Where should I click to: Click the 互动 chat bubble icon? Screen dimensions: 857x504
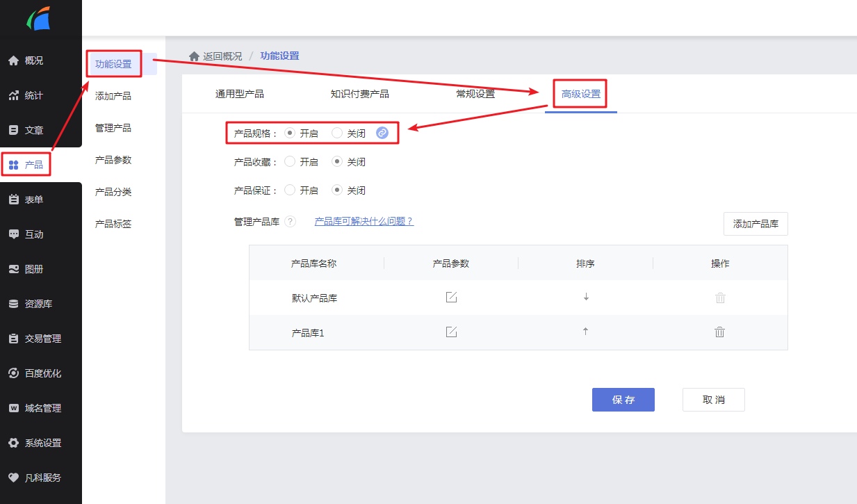click(x=13, y=234)
